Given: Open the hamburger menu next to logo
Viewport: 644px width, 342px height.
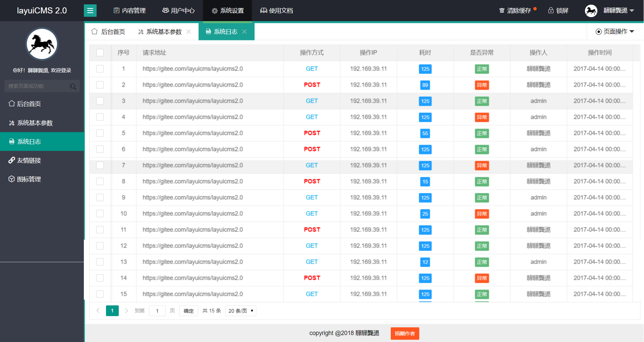Looking at the screenshot, I should pyautogui.click(x=90, y=10).
